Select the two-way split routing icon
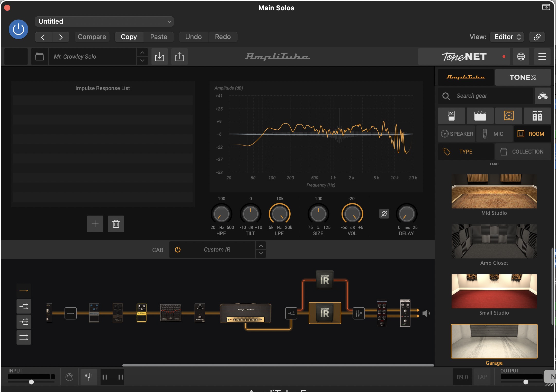The height and width of the screenshot is (392, 556). click(24, 306)
